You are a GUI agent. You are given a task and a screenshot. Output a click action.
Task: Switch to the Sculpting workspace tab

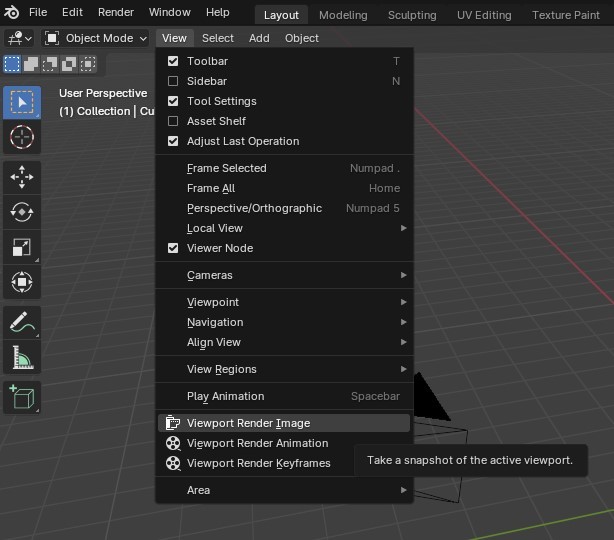(412, 15)
